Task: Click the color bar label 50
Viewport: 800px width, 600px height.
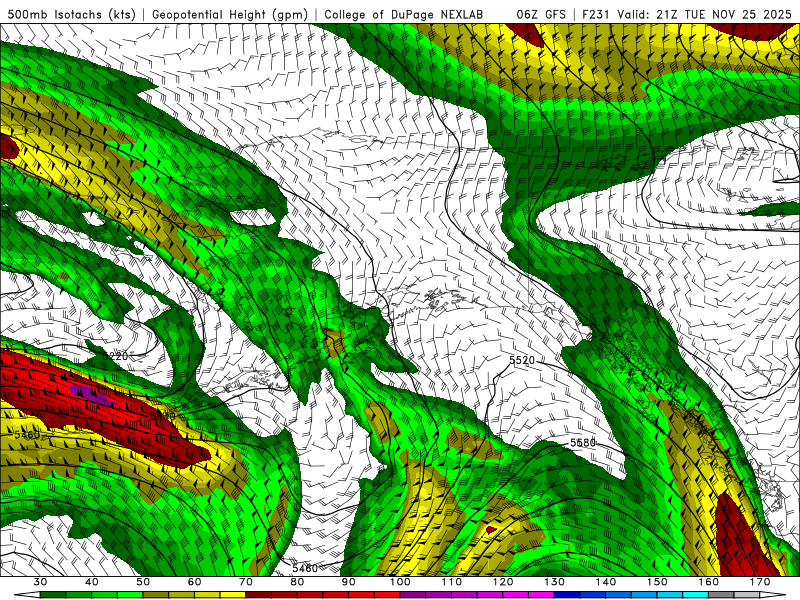Action: tap(143, 582)
